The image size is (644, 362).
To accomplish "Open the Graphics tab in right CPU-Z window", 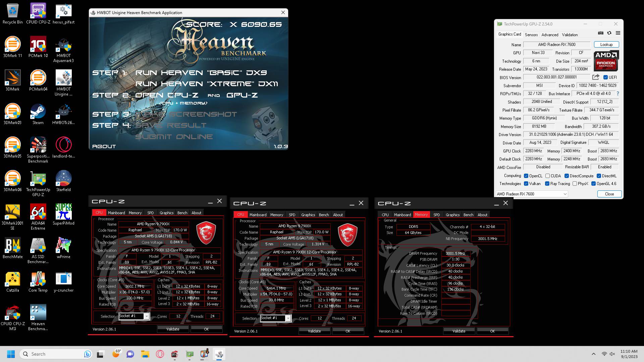I will pyautogui.click(x=452, y=215).
